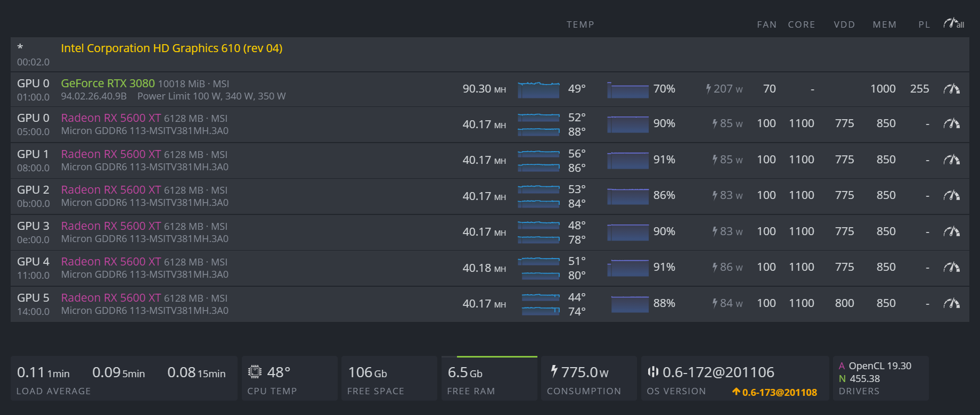Click the power bolt icon beside 86 w
The image size is (980, 415).
click(715, 267)
